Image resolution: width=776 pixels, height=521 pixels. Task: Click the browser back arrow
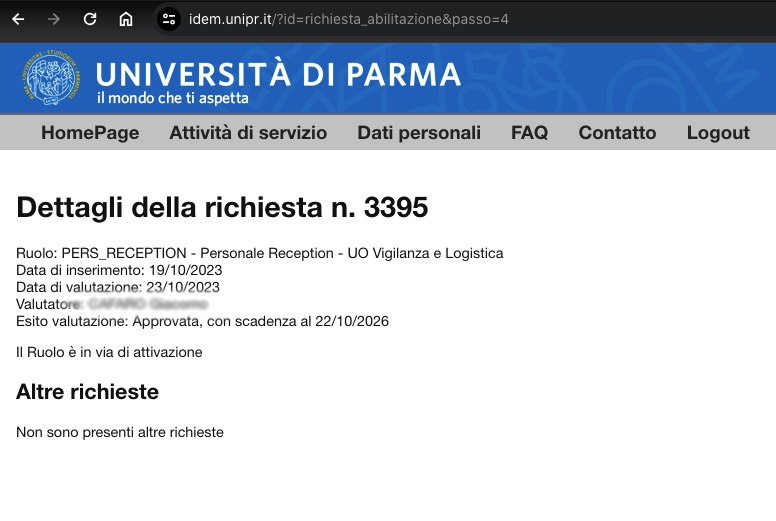pos(18,19)
